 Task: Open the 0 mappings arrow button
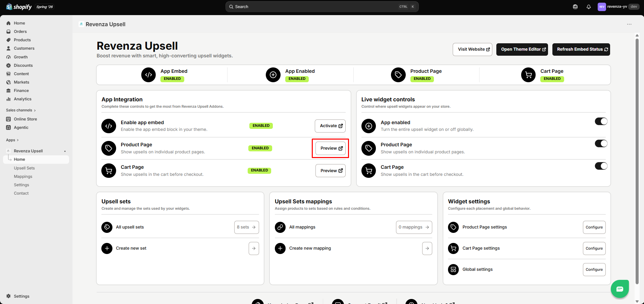[414, 227]
